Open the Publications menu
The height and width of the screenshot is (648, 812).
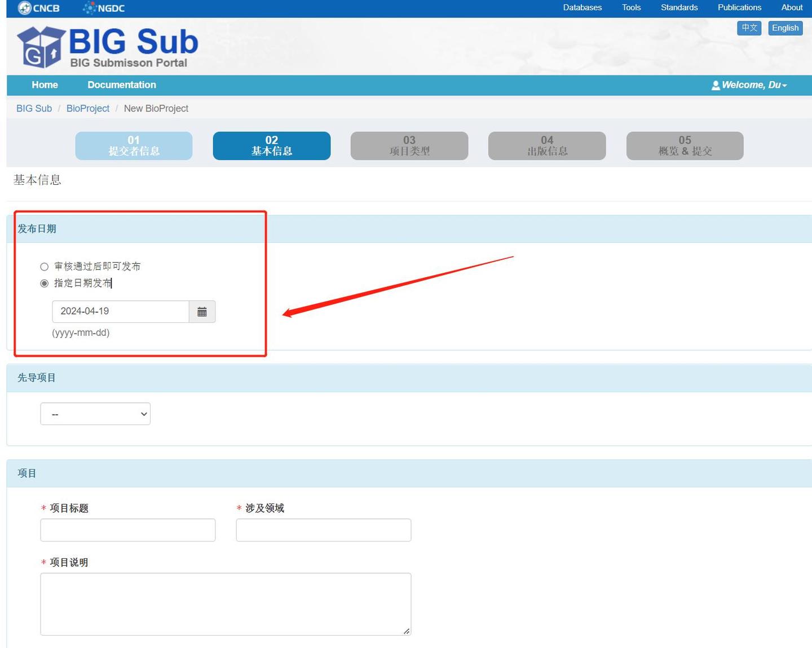click(740, 8)
